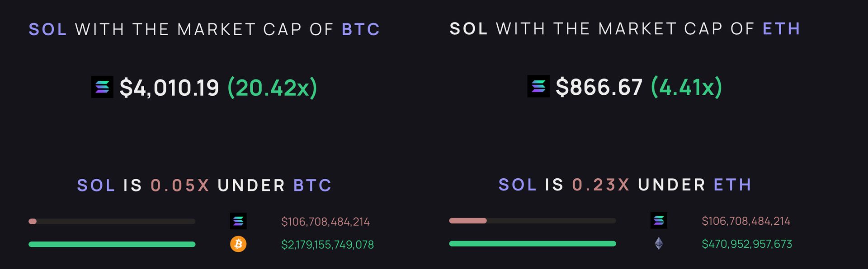This screenshot has width=868, height=269.
Task: Click the pink SOL bar in ETH comparison
Action: point(468,221)
